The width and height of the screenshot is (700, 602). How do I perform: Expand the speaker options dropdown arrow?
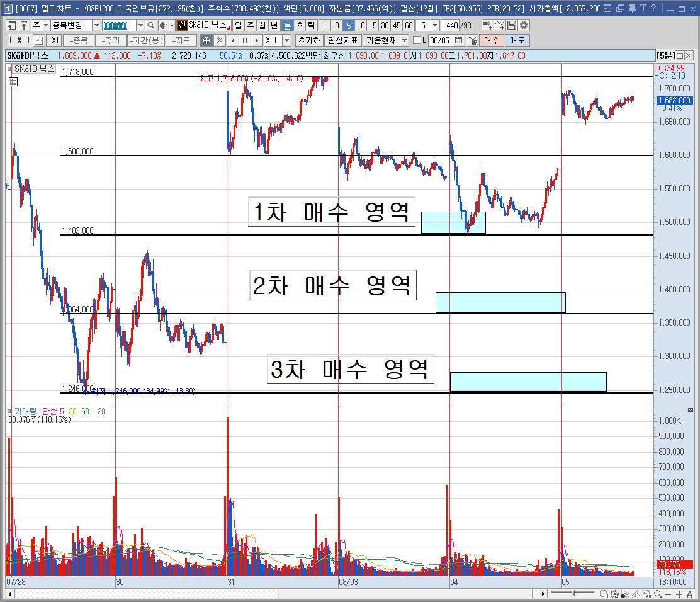pyautogui.click(x=172, y=25)
